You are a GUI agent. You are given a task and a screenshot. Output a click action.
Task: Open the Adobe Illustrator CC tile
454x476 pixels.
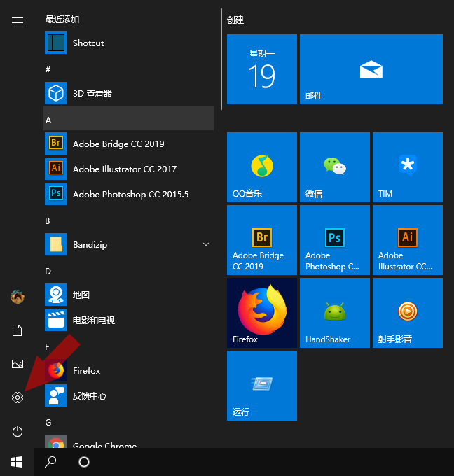(x=408, y=240)
